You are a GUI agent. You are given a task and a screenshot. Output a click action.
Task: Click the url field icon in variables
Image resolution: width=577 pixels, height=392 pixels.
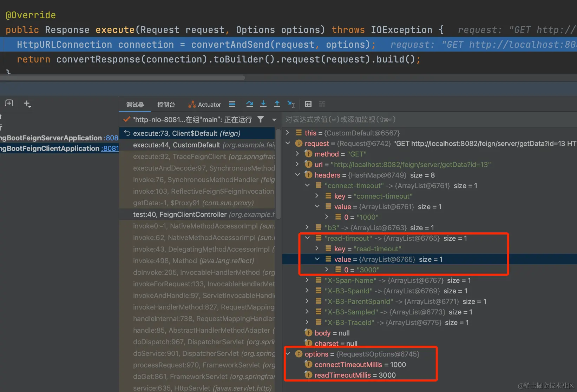(x=309, y=164)
